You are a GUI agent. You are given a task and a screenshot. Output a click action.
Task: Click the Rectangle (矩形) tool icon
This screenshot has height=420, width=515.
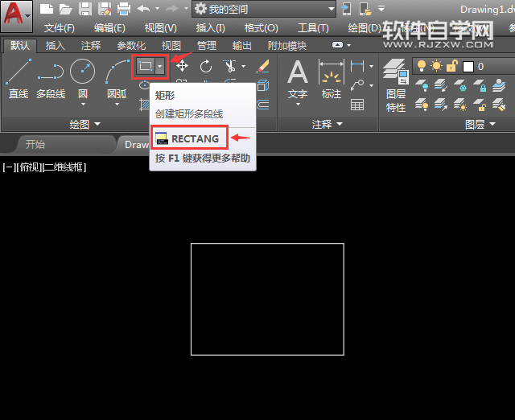coord(145,67)
